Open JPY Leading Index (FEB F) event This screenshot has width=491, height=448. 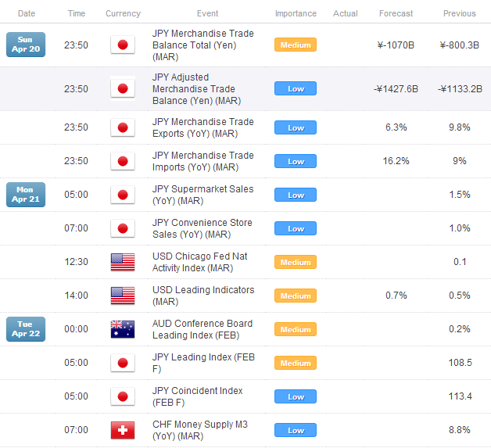click(x=203, y=363)
